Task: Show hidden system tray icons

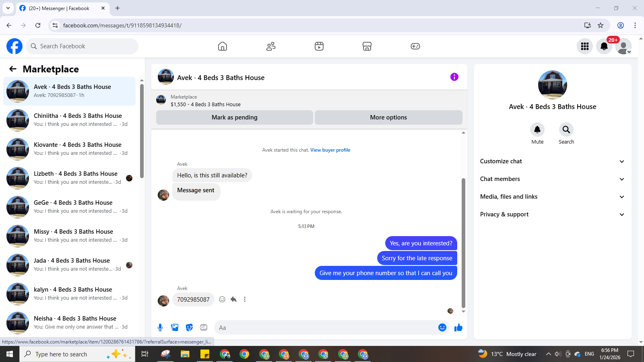Action: (x=548, y=354)
